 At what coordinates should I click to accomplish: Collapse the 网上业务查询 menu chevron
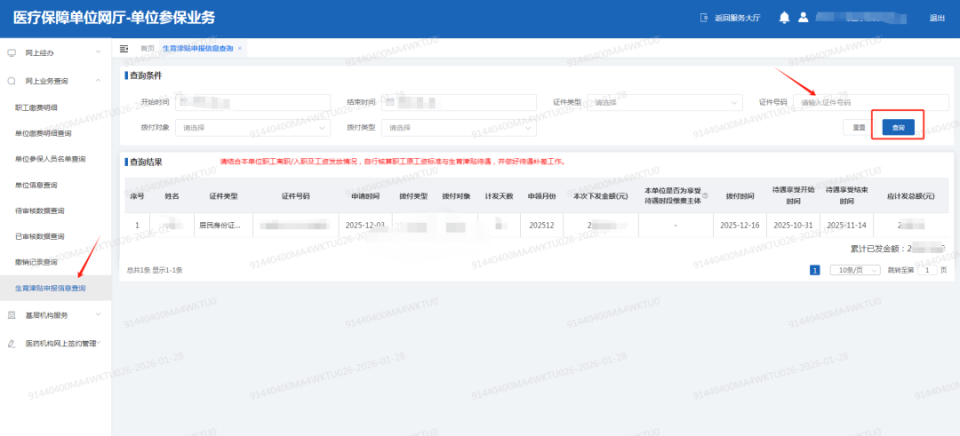[98, 81]
